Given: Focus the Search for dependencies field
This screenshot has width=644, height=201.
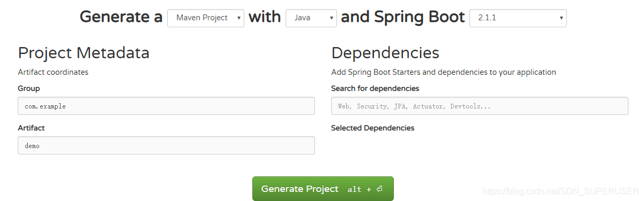Looking at the screenshot, I should (x=480, y=106).
